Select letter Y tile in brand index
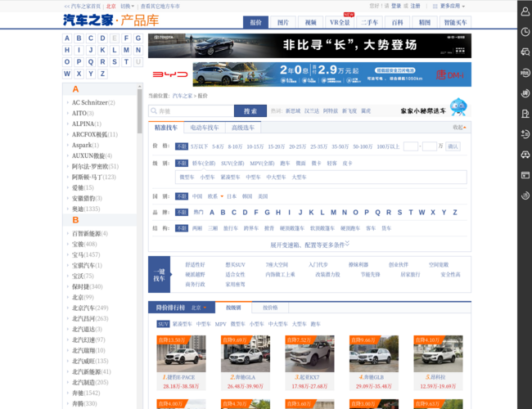Viewport: 532px width, 409px height. click(x=91, y=74)
